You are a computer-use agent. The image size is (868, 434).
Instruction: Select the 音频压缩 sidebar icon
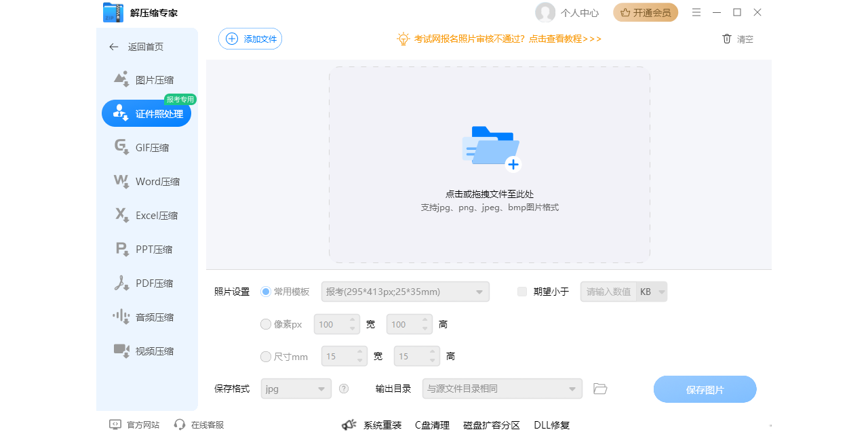[146, 317]
